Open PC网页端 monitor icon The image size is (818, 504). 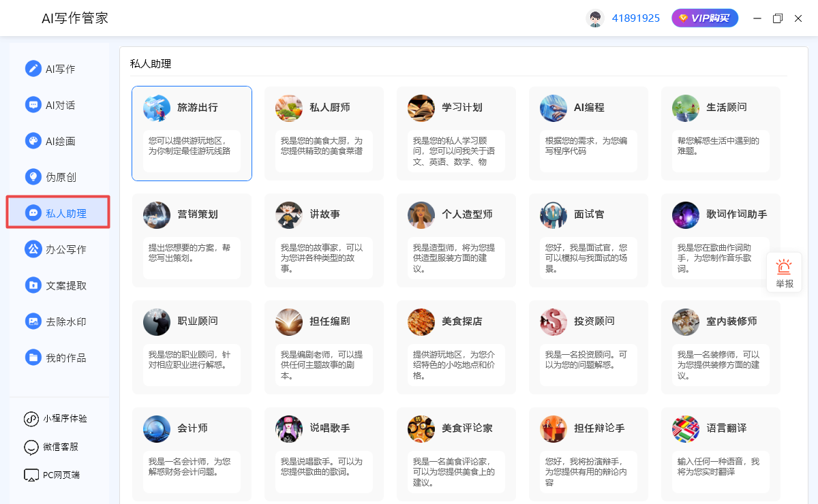tap(31, 475)
